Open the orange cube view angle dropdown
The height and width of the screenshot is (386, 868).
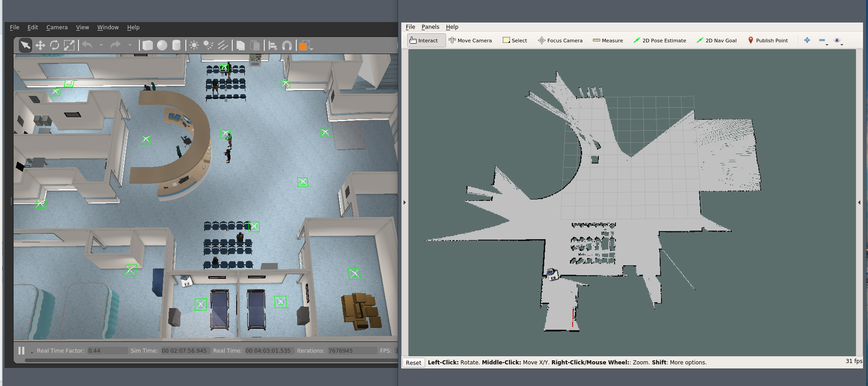pos(306,45)
